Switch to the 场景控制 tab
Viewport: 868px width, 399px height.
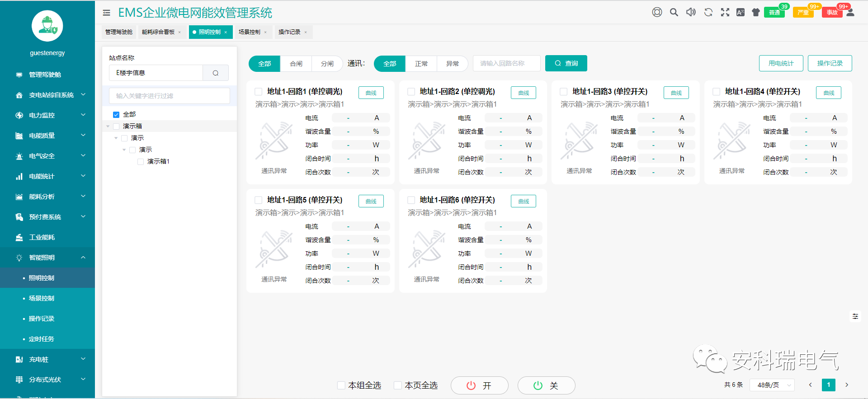point(250,32)
